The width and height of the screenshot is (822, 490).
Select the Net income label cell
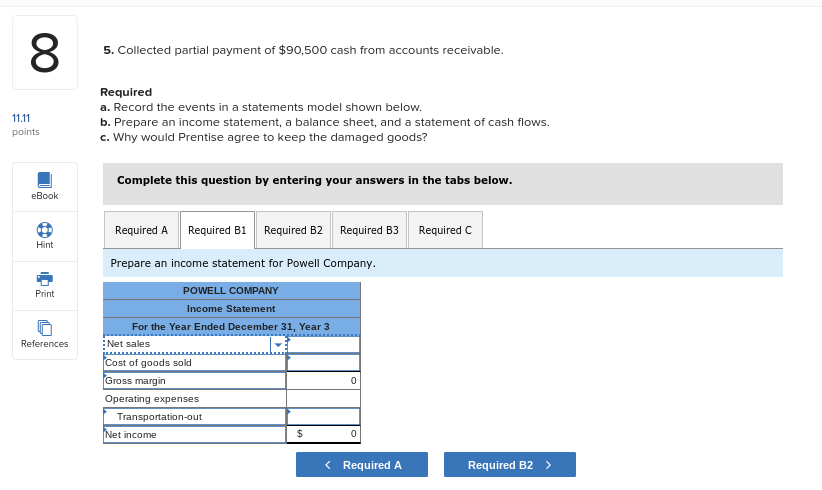pos(194,434)
